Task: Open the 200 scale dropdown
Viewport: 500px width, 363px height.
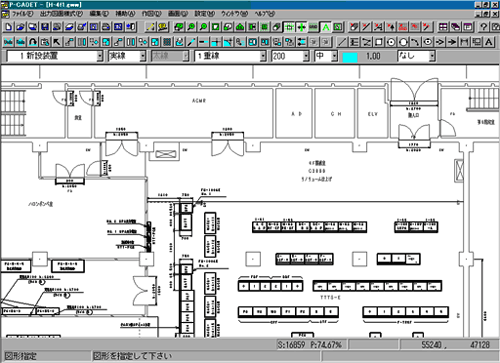Action: 306,56
